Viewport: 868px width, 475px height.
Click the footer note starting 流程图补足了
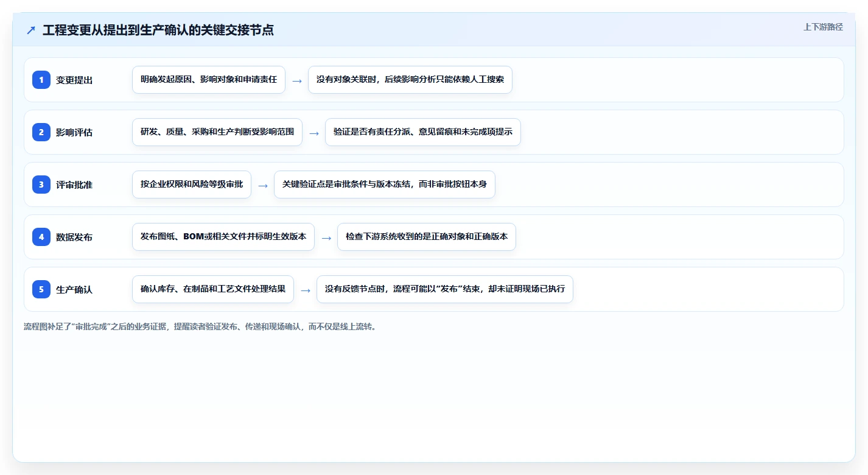[x=200, y=326]
